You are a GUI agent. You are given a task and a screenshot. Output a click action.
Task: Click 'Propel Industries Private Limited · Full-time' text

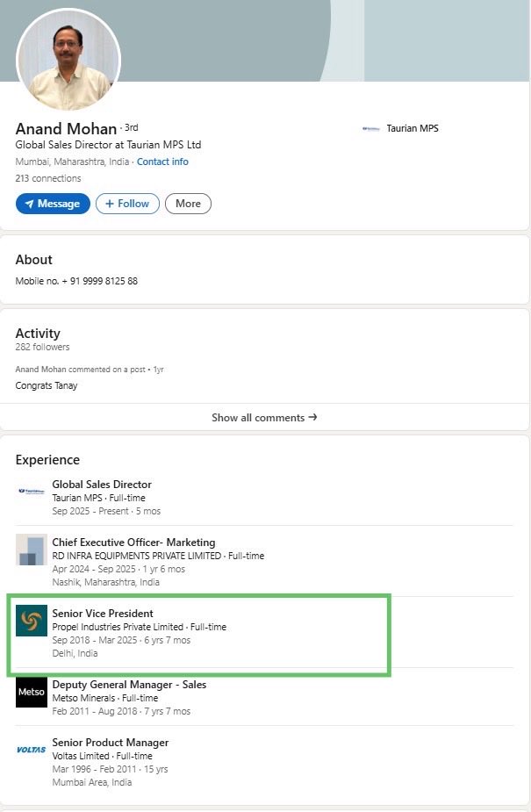(140, 627)
